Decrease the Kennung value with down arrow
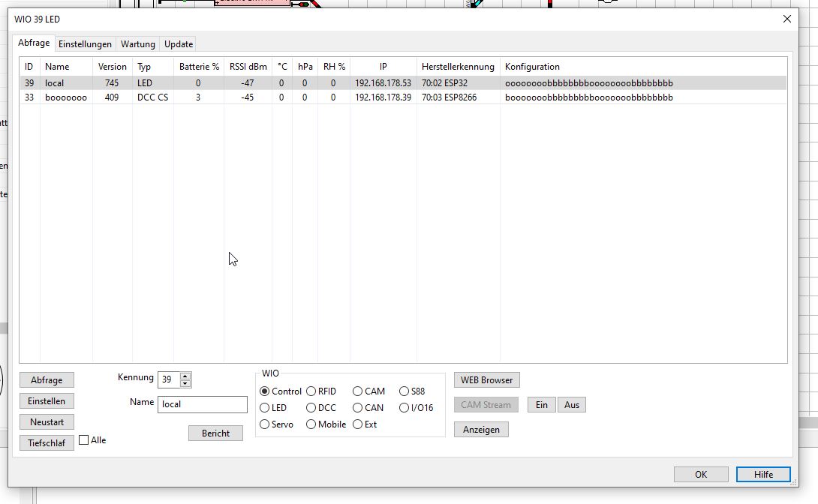This screenshot has width=818, height=504. pyautogui.click(x=185, y=383)
